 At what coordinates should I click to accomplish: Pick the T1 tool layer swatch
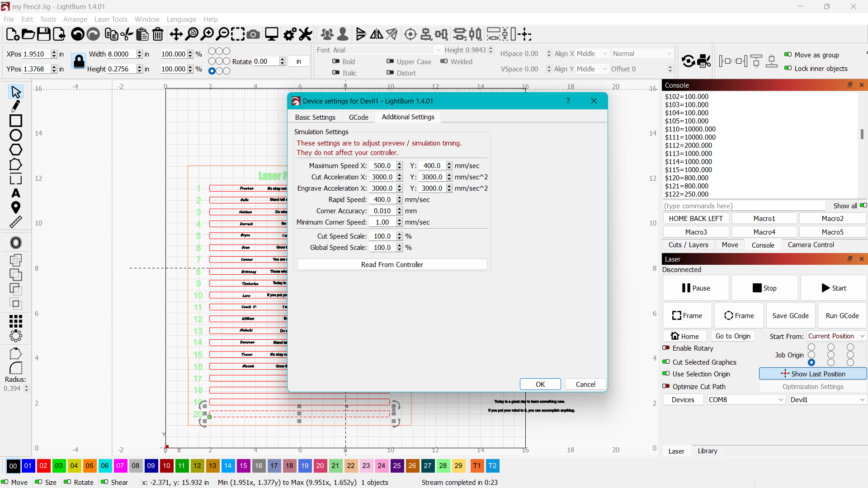(477, 465)
